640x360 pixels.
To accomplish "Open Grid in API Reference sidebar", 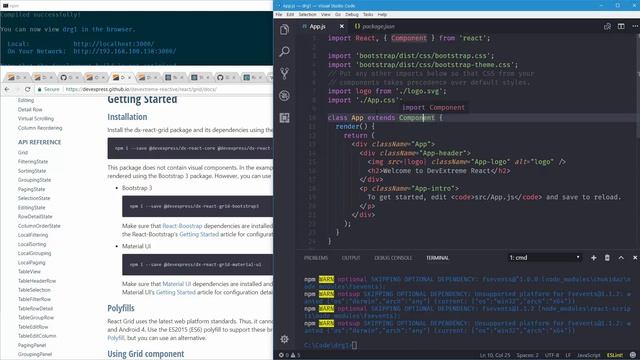I will click(x=23, y=152).
